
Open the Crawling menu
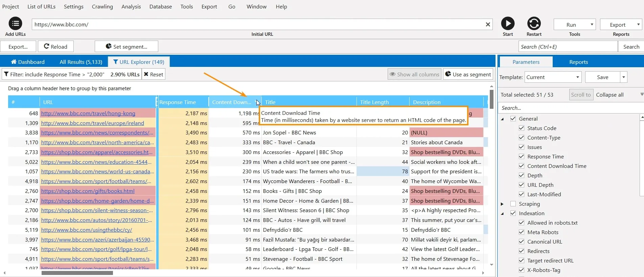(x=102, y=6)
